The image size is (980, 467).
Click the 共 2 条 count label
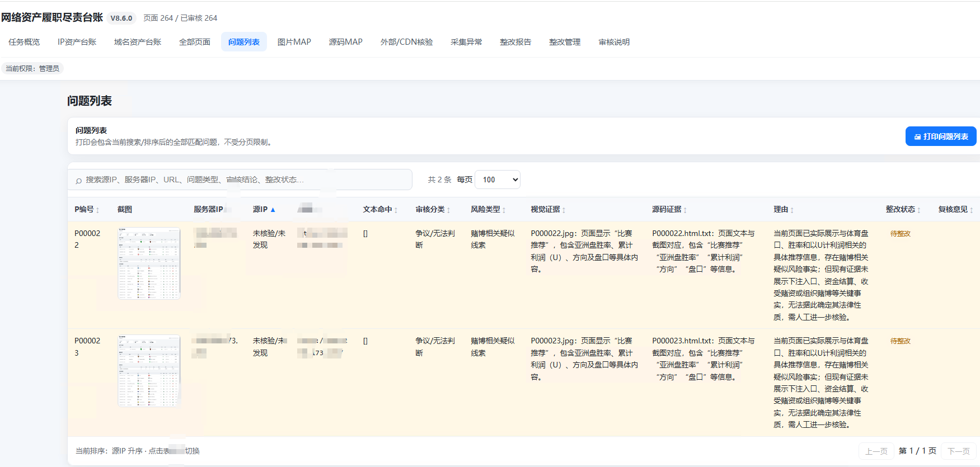[x=440, y=180]
